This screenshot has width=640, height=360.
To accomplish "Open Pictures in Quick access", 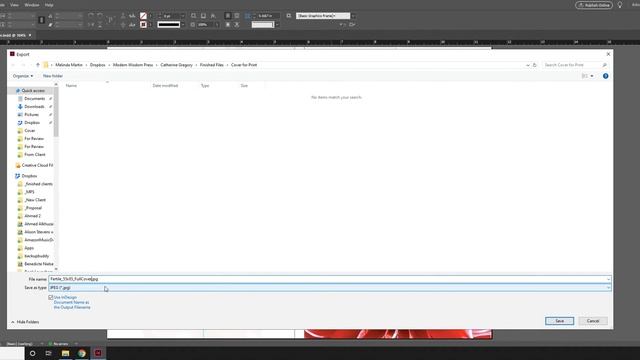I will coord(31,115).
